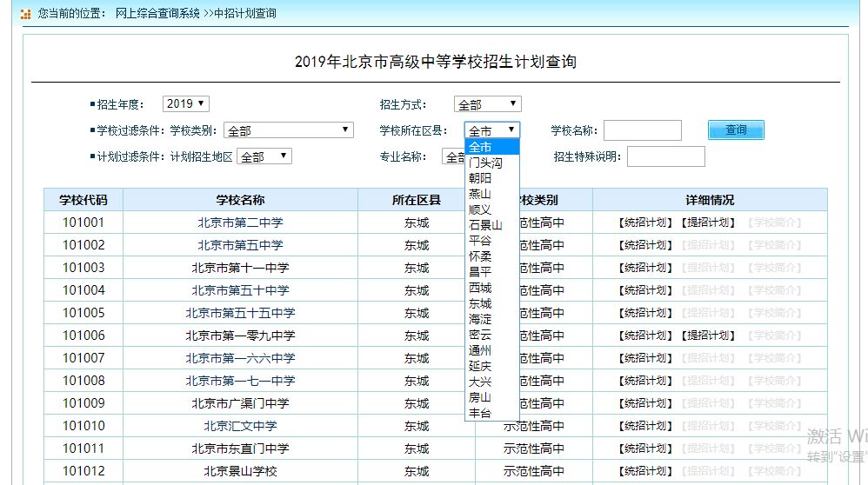Open 统招计划 for 北京市东直门中学
Screen dimensions: 868x485
coord(645,448)
